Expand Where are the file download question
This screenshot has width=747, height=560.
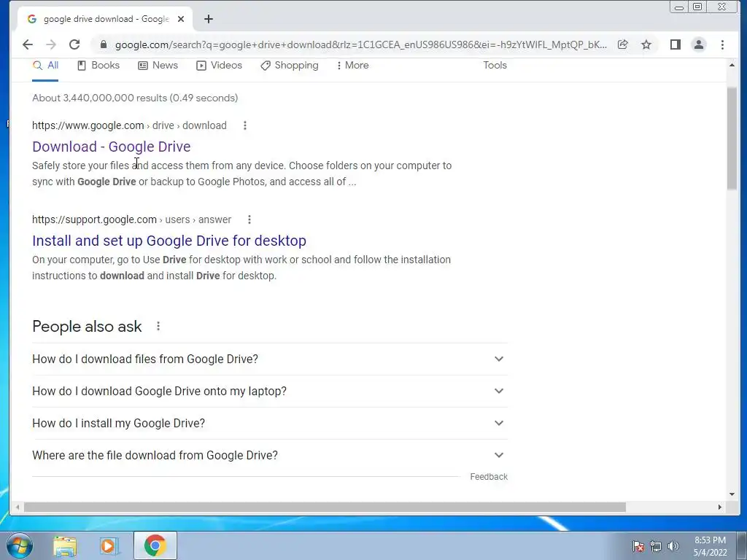pyautogui.click(x=270, y=455)
